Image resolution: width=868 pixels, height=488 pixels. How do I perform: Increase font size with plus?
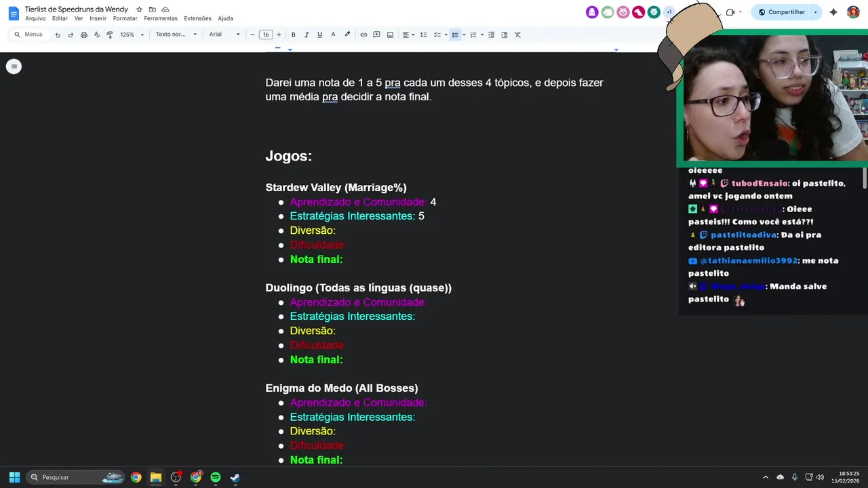point(279,35)
